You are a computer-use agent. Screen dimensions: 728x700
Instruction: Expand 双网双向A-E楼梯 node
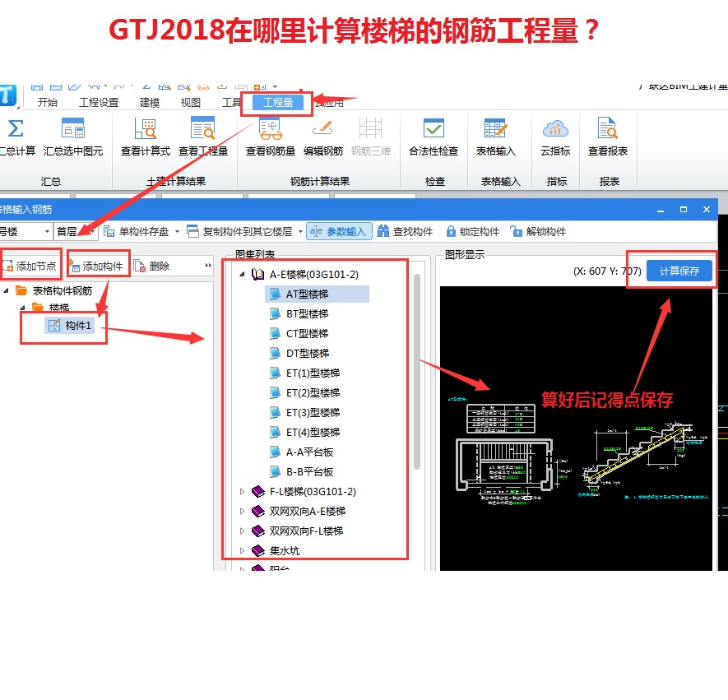coord(243,511)
